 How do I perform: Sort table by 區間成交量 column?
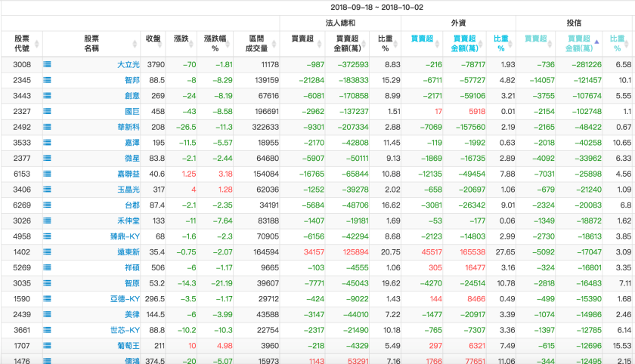(x=256, y=44)
